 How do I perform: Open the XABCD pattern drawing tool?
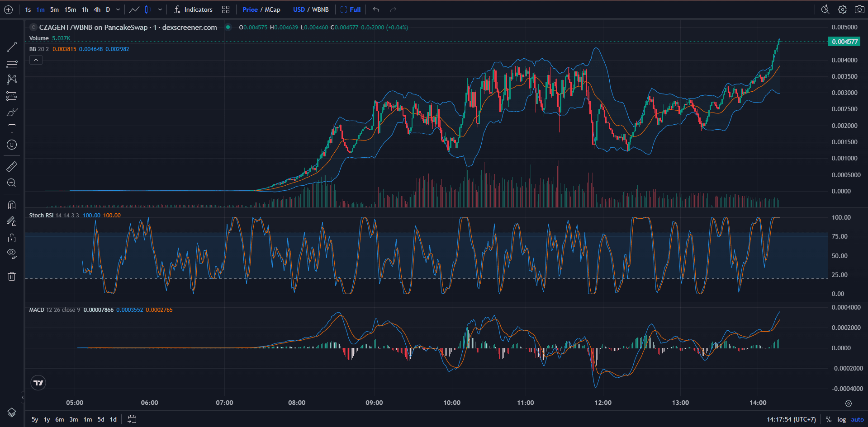click(11, 79)
